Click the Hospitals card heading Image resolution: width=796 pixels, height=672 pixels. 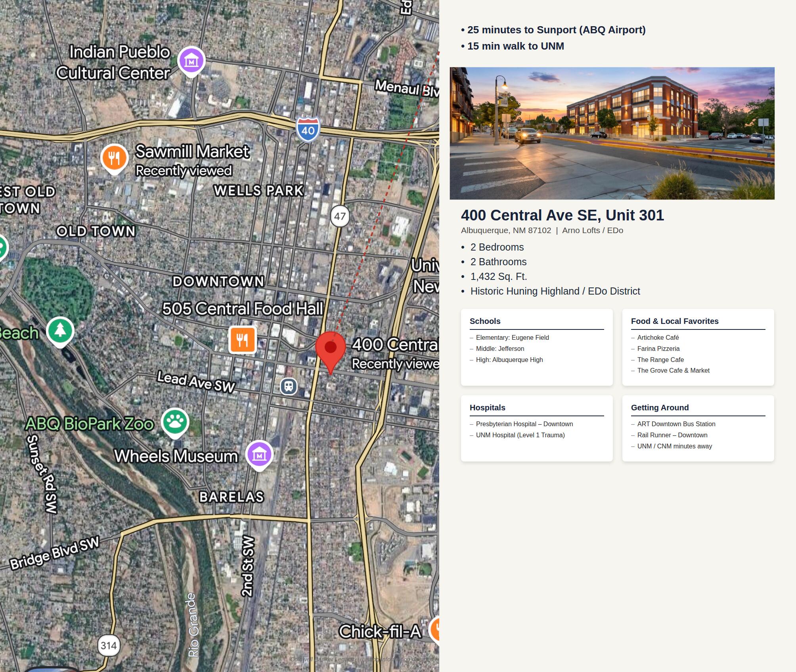click(x=487, y=408)
